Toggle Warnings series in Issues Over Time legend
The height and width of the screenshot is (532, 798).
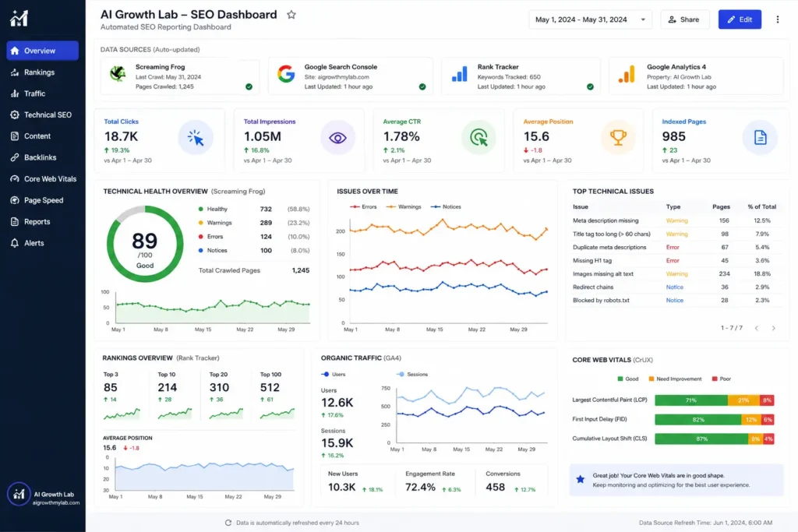(x=404, y=207)
